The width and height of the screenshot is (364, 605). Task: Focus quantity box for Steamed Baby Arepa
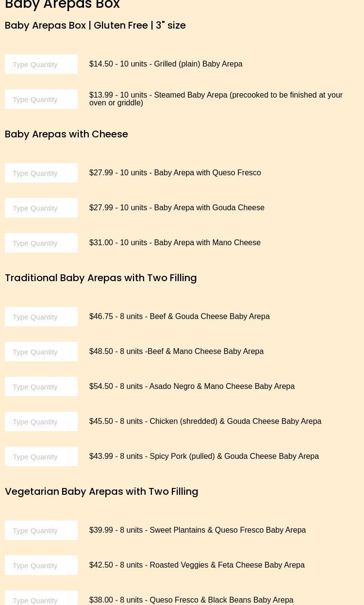point(41,99)
